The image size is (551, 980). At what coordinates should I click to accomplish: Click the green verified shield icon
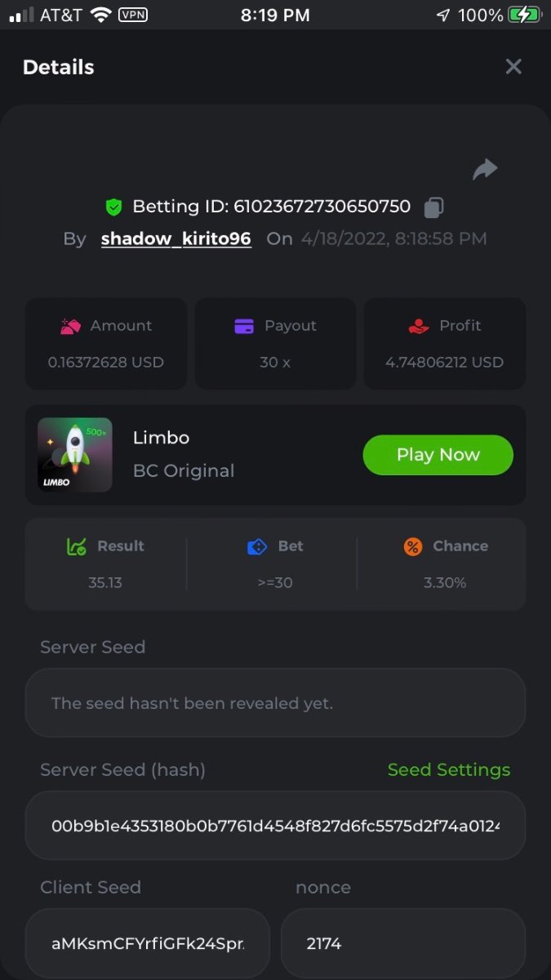(x=114, y=207)
